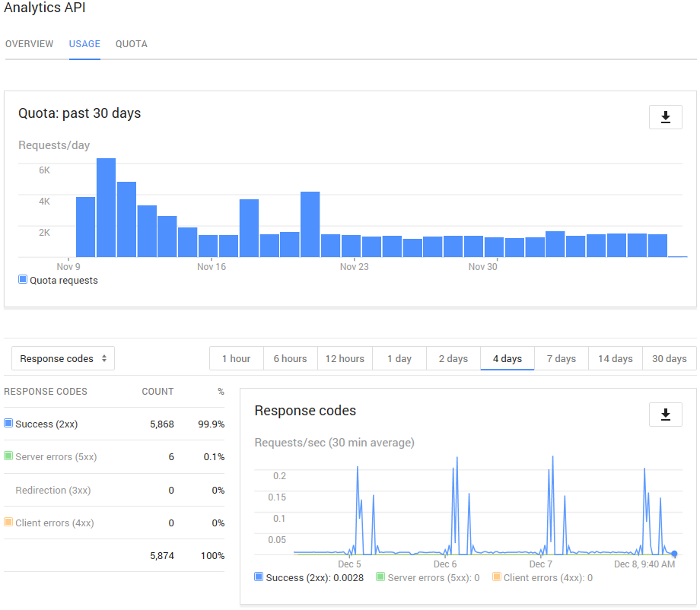Open the Quota tab
The image size is (700, 610).
pos(131,43)
